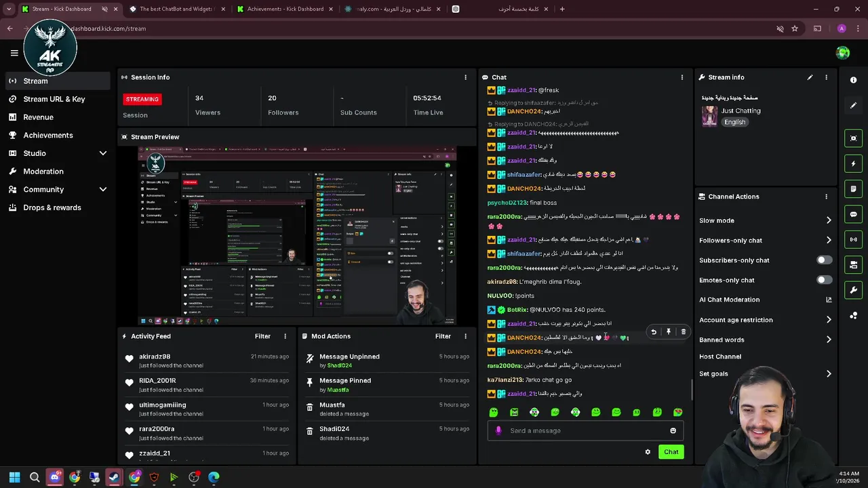This screenshot has width=868, height=488.
Task: Click the Stream Preview video thumbnail
Action: tap(297, 236)
